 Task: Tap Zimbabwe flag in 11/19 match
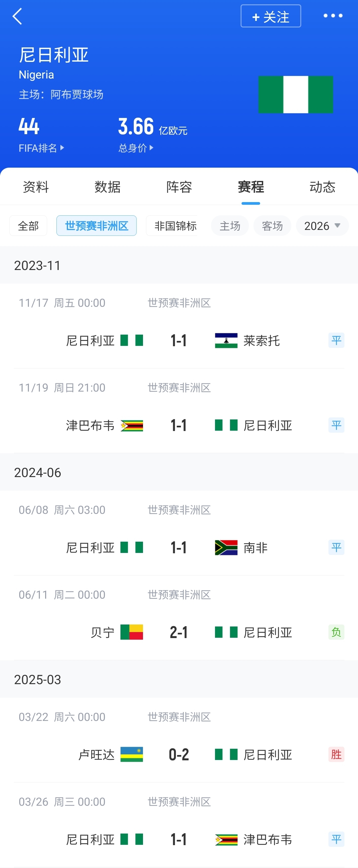(x=132, y=425)
